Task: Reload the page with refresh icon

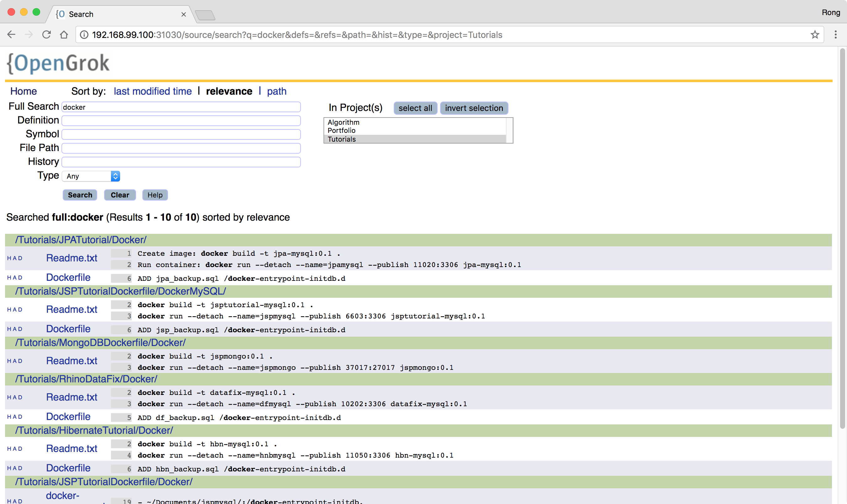Action: click(x=46, y=35)
